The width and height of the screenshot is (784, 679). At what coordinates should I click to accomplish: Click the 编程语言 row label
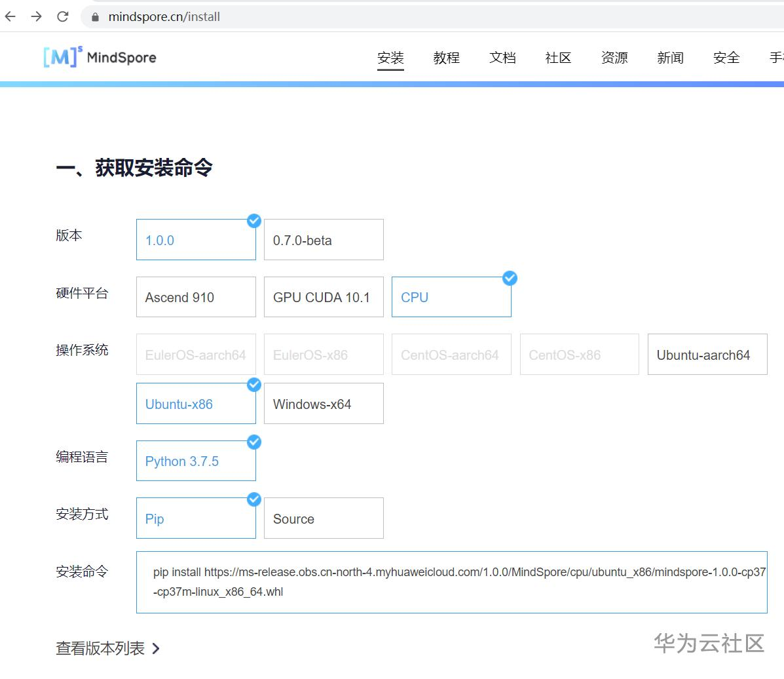pos(82,457)
